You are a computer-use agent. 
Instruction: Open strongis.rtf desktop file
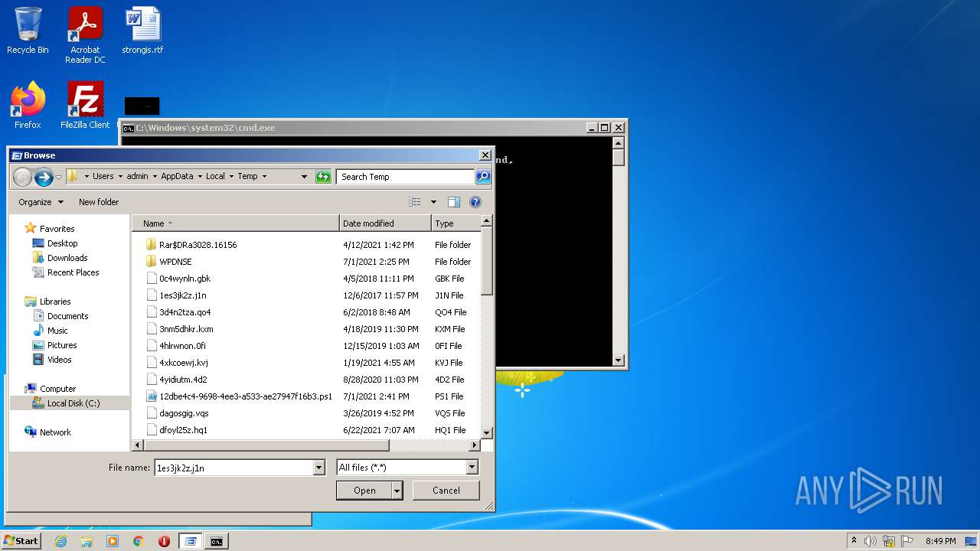click(142, 31)
